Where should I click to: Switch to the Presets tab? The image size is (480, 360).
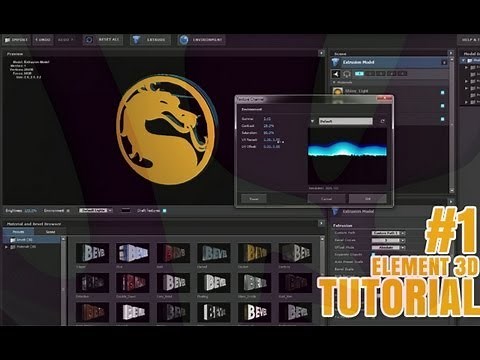[x=18, y=232]
